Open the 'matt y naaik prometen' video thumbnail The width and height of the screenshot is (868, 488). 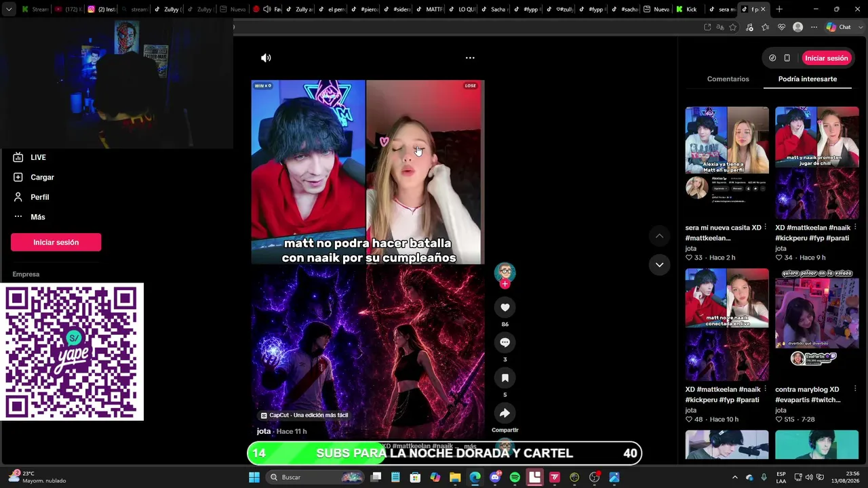click(817, 163)
